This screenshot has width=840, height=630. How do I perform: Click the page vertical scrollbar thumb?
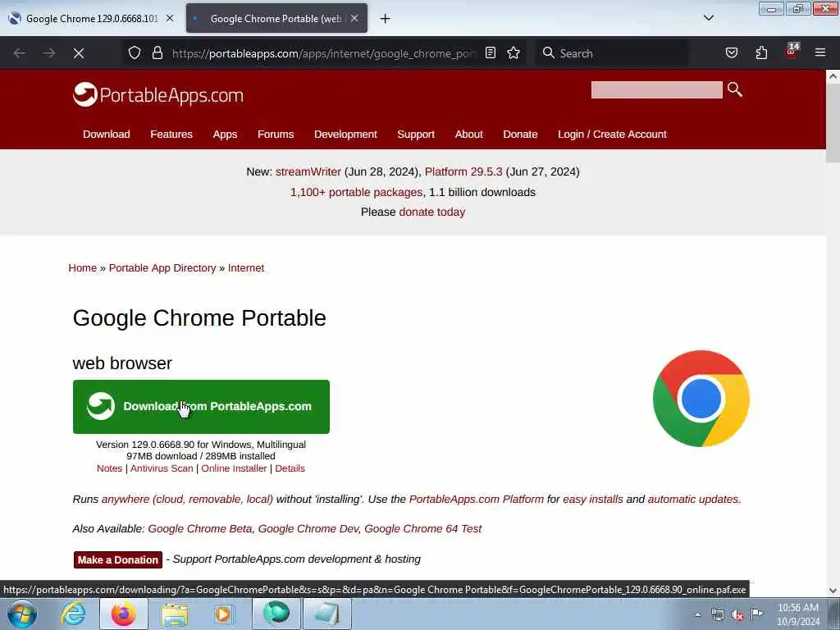pyautogui.click(x=833, y=123)
